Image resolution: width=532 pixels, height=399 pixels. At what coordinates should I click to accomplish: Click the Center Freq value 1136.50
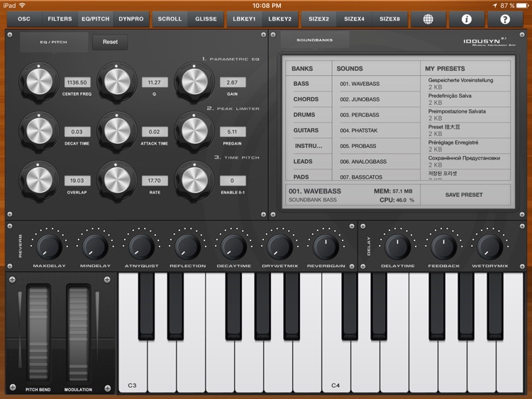(x=77, y=82)
